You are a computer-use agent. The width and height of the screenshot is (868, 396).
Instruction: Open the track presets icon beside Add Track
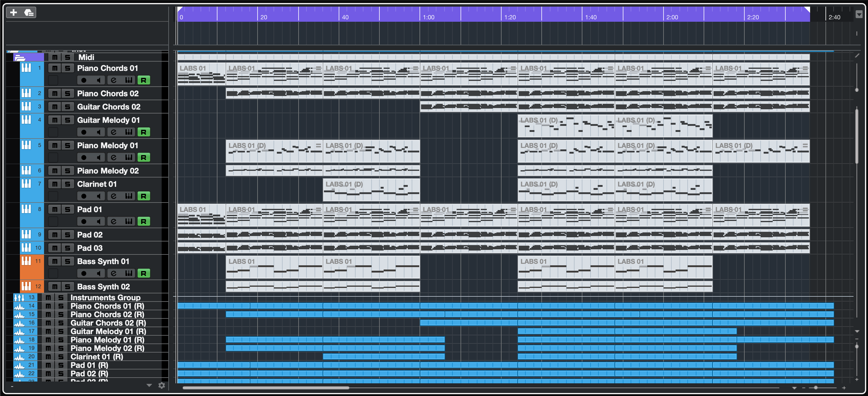[x=29, y=13]
